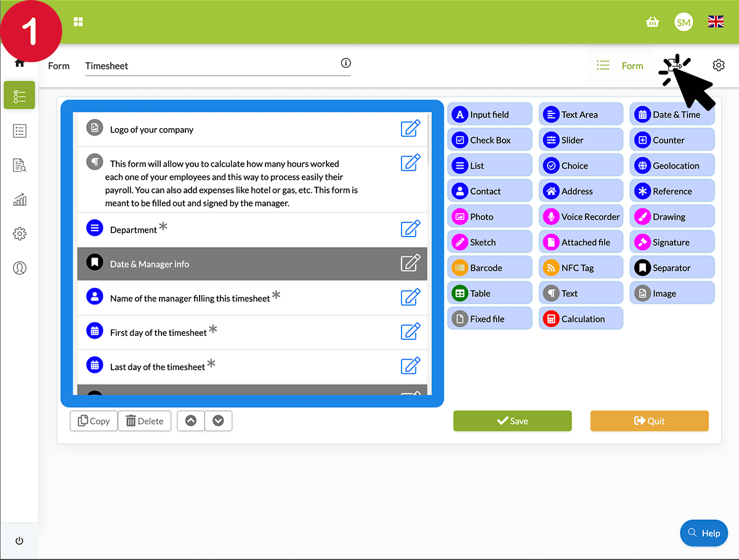The image size is (739, 560).
Task: Move selected element down
Action: tap(218, 421)
